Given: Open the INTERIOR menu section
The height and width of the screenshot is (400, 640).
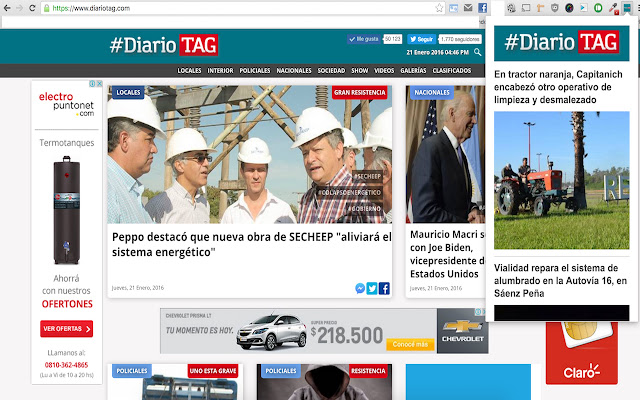Looking at the screenshot, I should click(220, 71).
